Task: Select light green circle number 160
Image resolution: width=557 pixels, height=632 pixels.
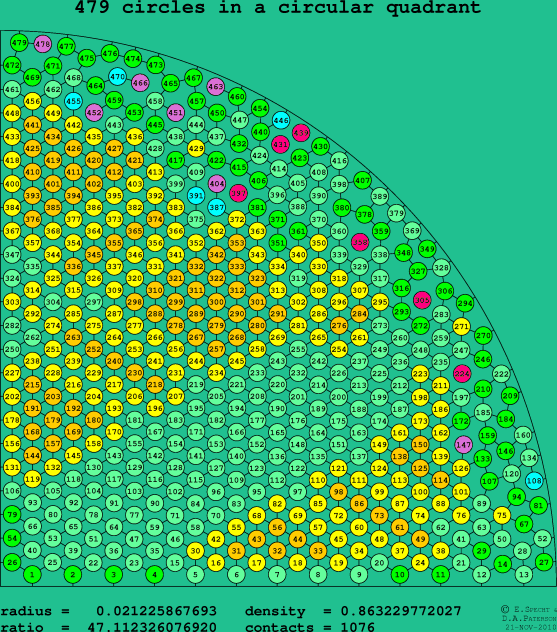Action: click(x=523, y=435)
